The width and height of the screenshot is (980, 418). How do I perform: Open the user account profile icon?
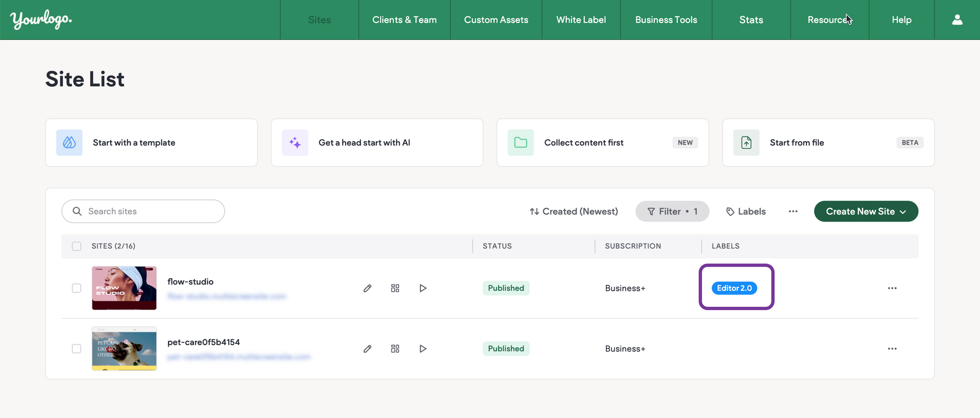(957, 20)
